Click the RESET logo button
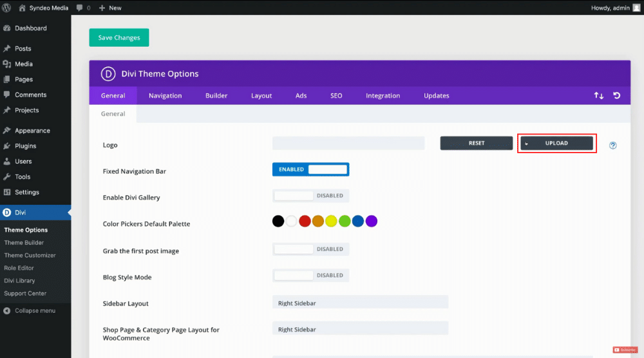Screen dimensions: 644x358 pyautogui.click(x=477, y=143)
